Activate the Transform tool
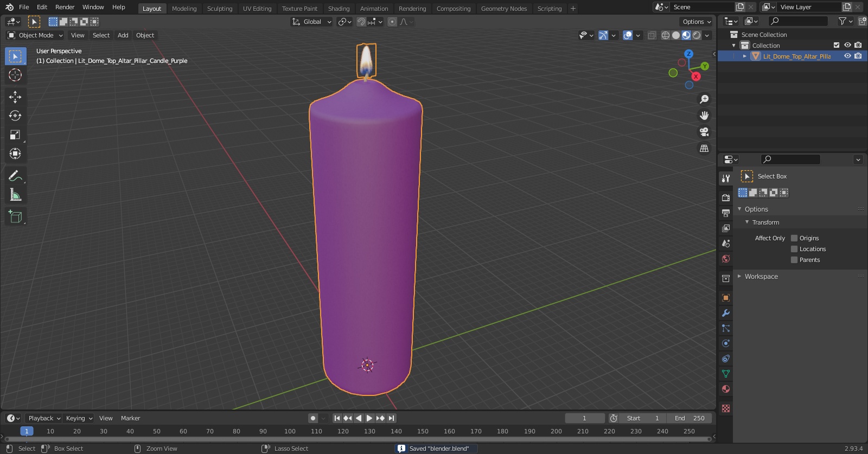 tap(15, 154)
